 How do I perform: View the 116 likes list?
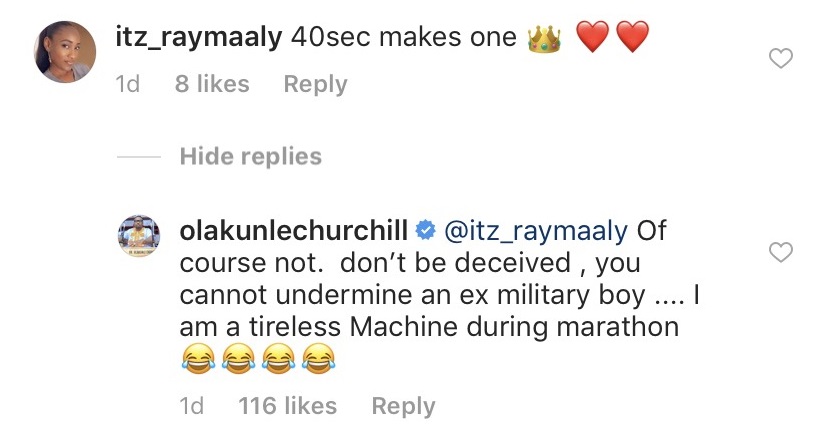(x=287, y=406)
